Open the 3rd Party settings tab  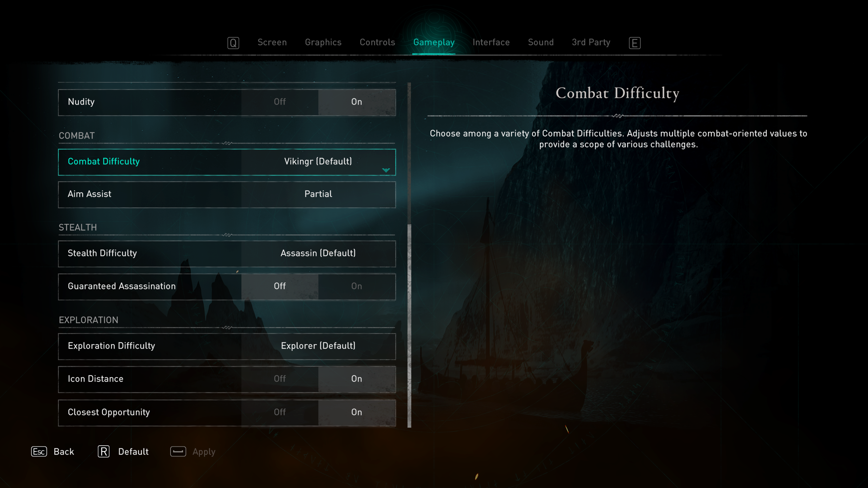click(590, 42)
